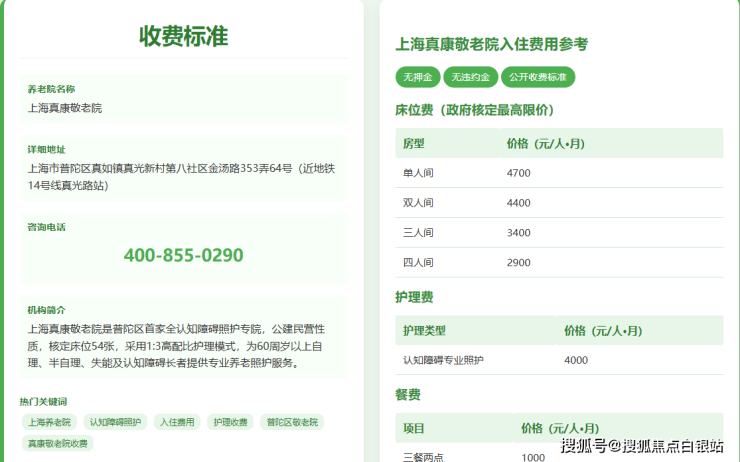Click the 床位费（政府核定最高限价）section heading
The image size is (740, 462).
474,110
